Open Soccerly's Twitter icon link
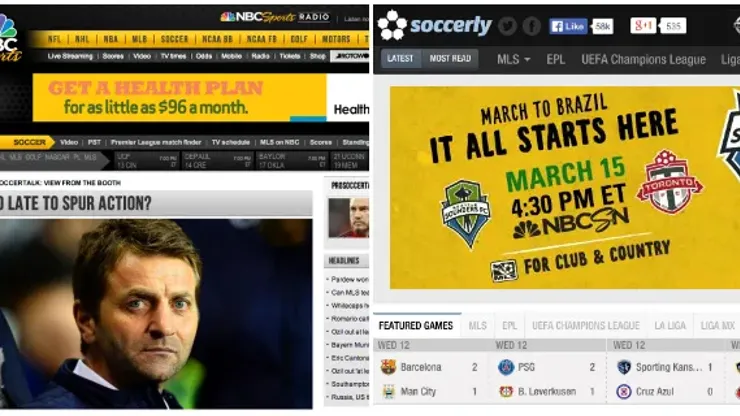 (507, 26)
